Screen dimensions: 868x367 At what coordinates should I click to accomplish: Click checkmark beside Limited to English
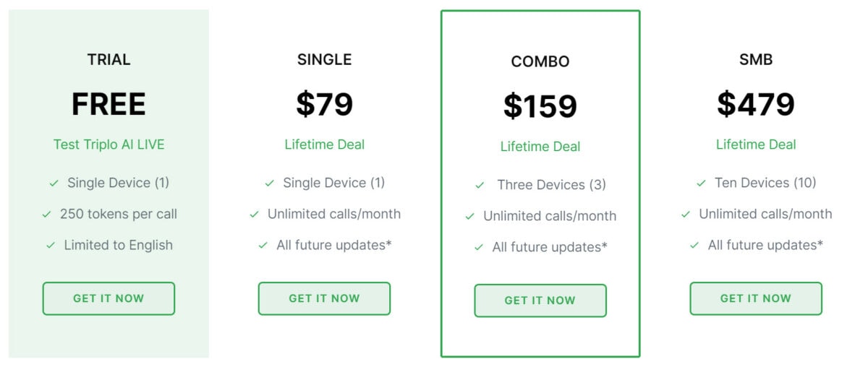(x=51, y=246)
